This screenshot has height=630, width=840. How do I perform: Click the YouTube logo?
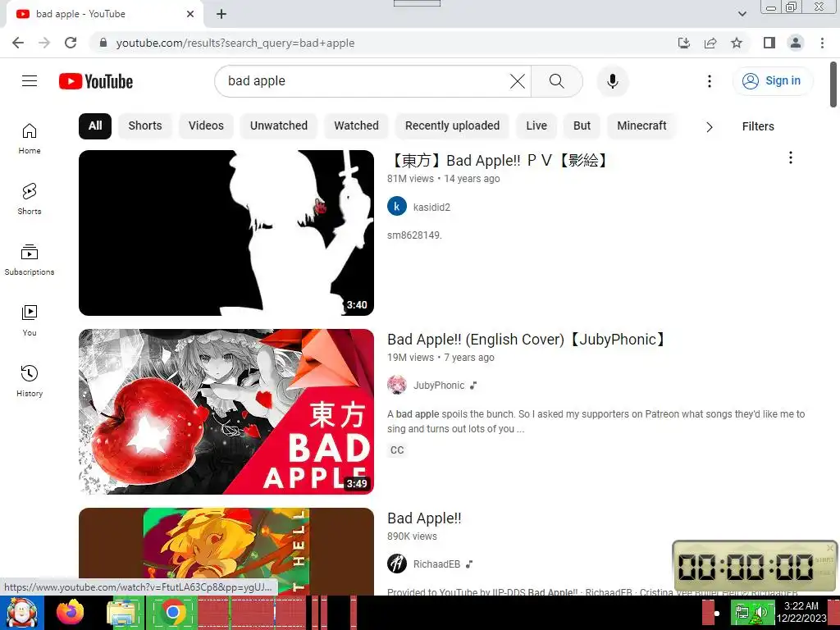pyautogui.click(x=96, y=81)
